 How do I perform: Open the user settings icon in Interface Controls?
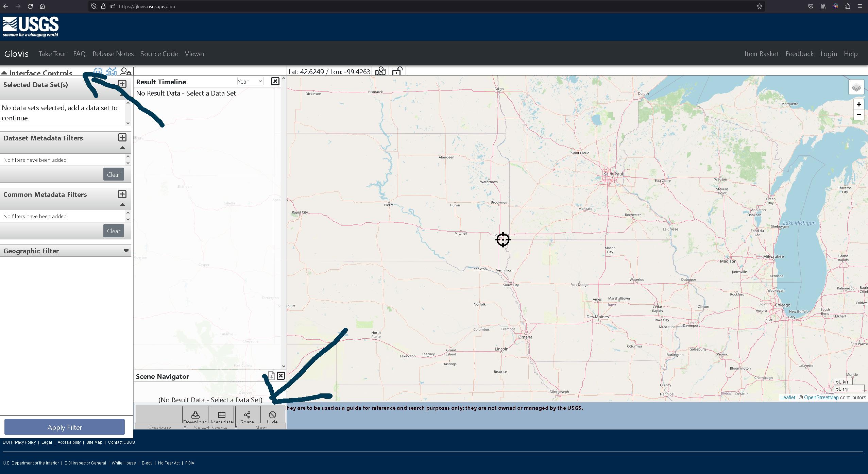pos(126,72)
